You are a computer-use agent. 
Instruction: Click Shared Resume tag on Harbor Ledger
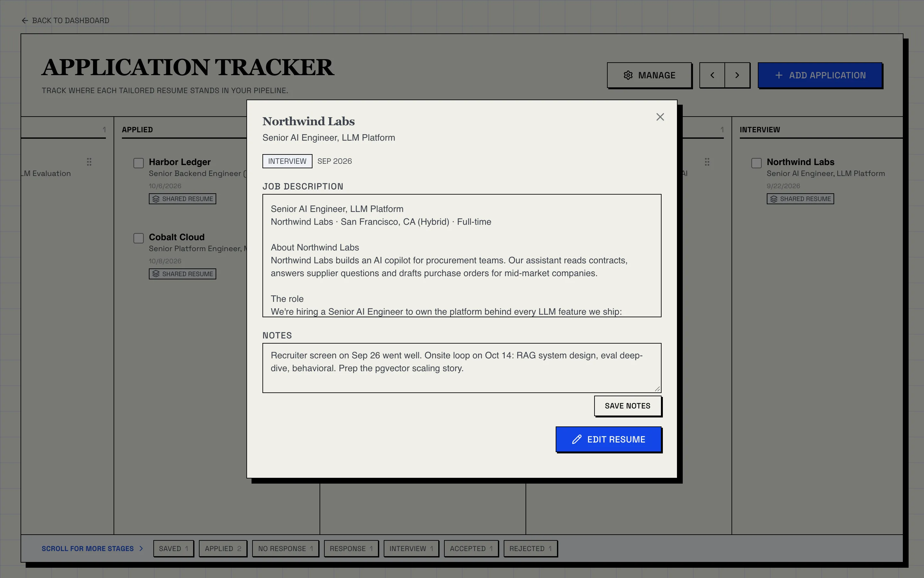click(183, 199)
